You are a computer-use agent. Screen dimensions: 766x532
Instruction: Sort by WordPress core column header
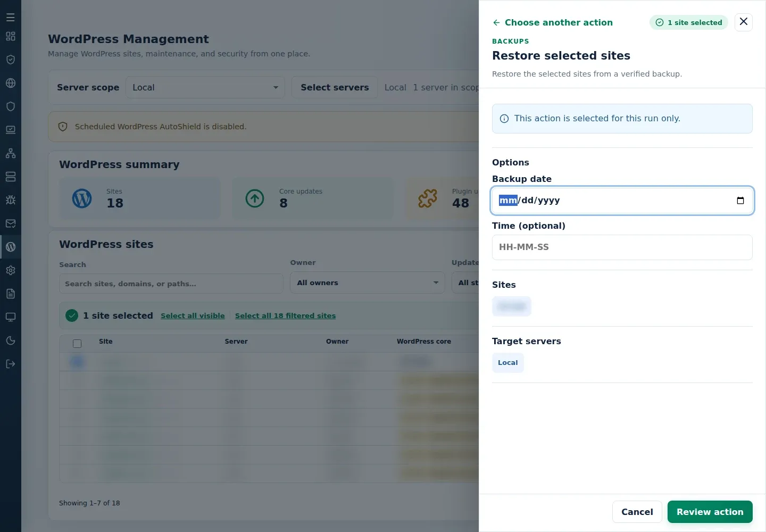coord(423,342)
